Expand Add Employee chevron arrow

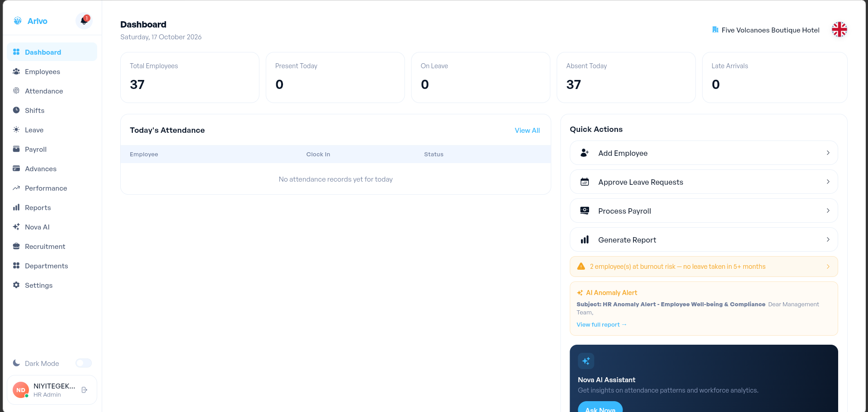[828, 153]
